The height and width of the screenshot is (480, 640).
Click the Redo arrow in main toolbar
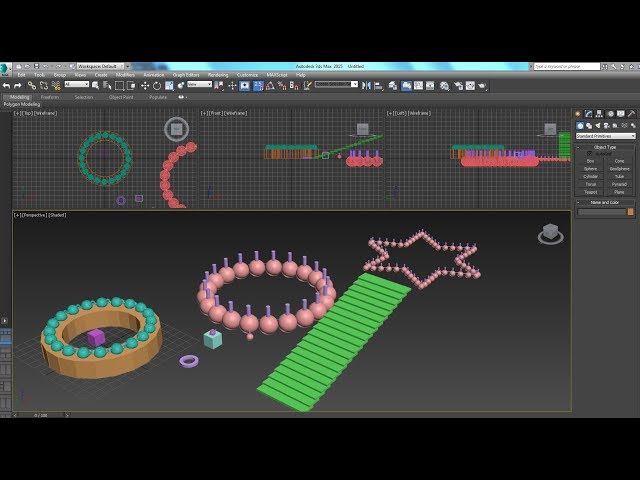[x=18, y=86]
